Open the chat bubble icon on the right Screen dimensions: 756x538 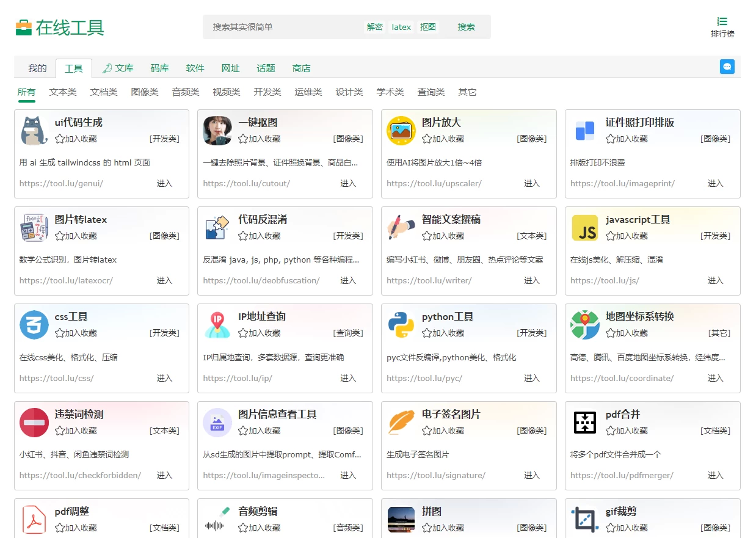(x=727, y=67)
